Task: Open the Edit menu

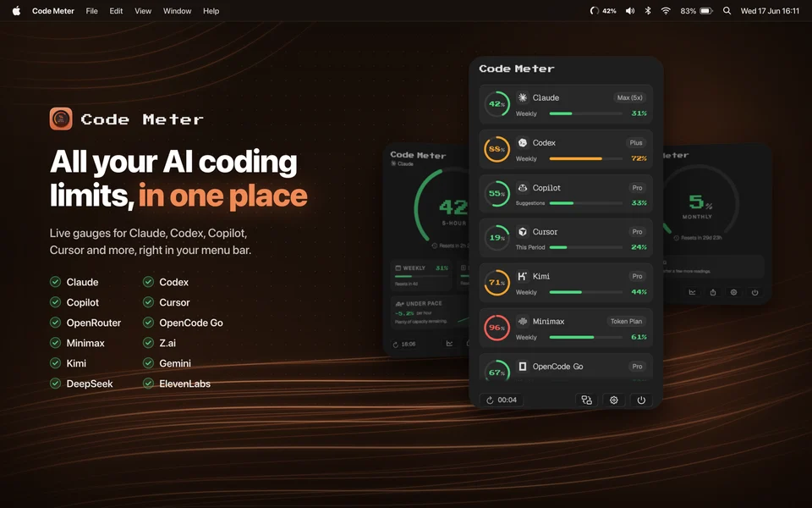Action: (116, 11)
